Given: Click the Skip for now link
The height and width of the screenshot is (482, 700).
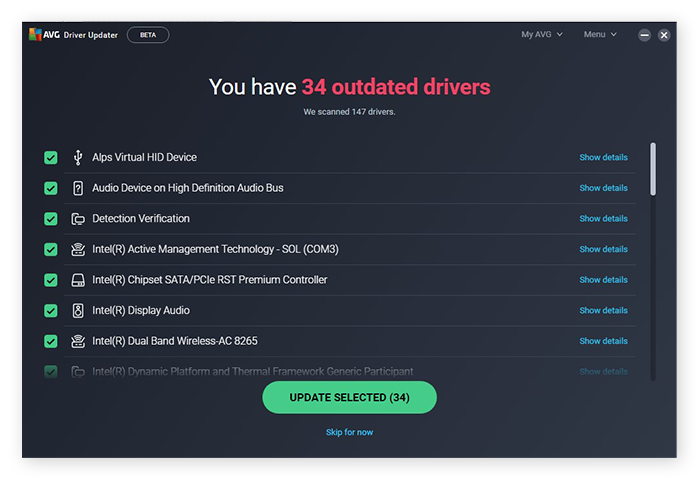Looking at the screenshot, I should (349, 432).
